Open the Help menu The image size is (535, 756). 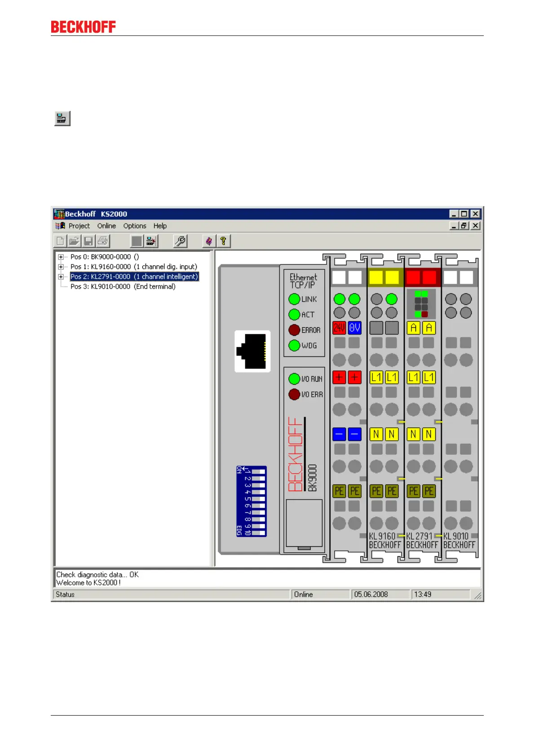click(x=160, y=226)
